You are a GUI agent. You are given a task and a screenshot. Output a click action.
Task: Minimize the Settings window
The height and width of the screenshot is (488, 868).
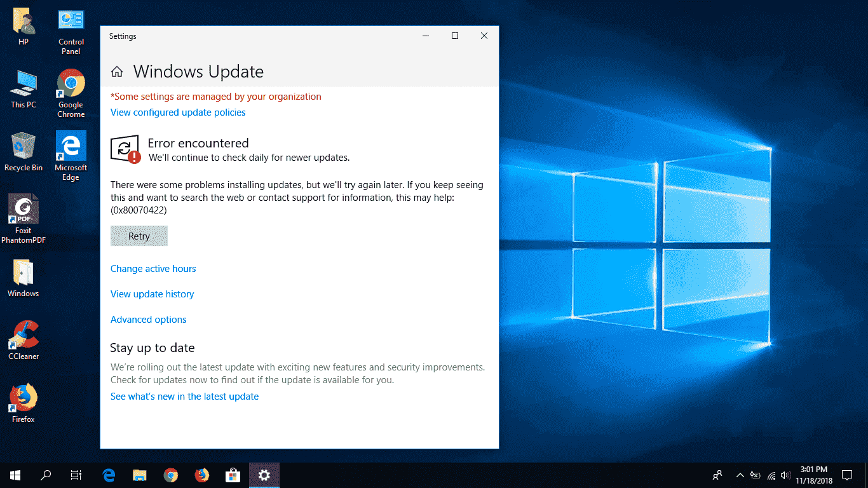[x=426, y=36]
